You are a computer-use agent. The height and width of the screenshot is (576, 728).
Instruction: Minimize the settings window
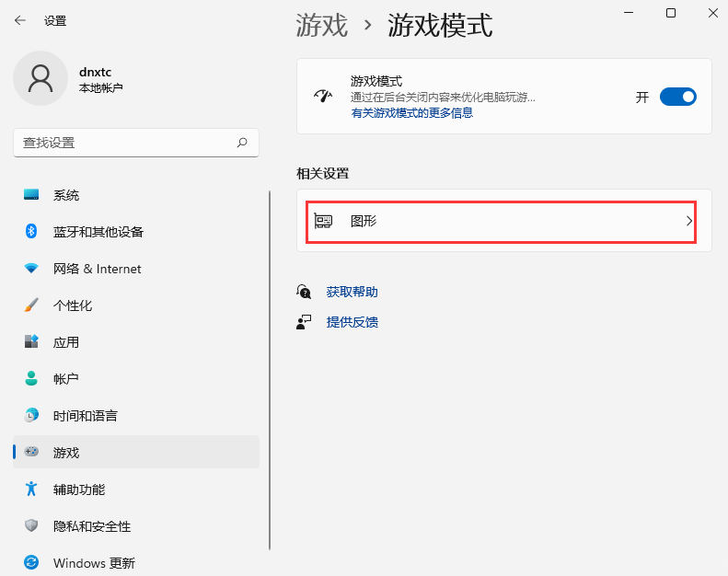pyautogui.click(x=629, y=13)
